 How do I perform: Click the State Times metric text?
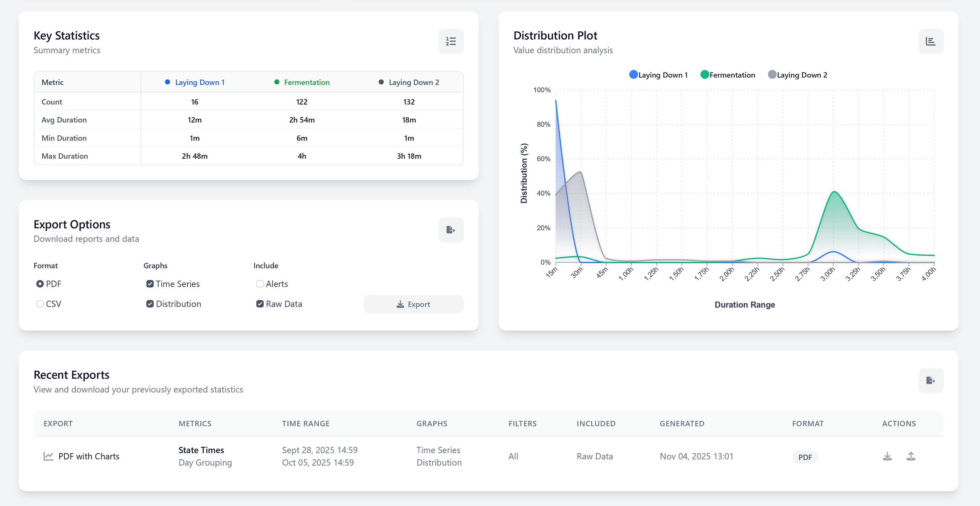point(201,450)
